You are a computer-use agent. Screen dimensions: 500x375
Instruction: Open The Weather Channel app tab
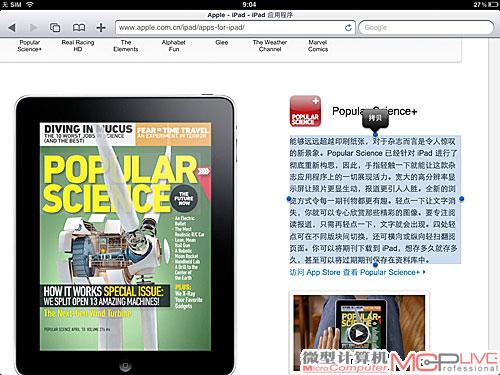[270, 46]
